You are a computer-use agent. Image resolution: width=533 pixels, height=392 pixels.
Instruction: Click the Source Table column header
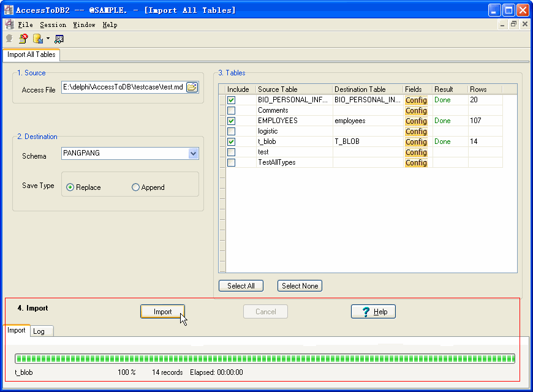point(294,89)
